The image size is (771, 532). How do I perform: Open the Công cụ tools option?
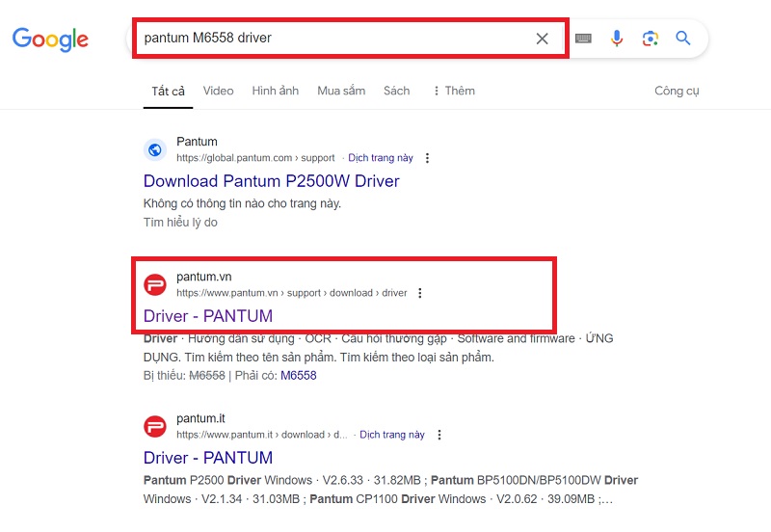tap(677, 91)
